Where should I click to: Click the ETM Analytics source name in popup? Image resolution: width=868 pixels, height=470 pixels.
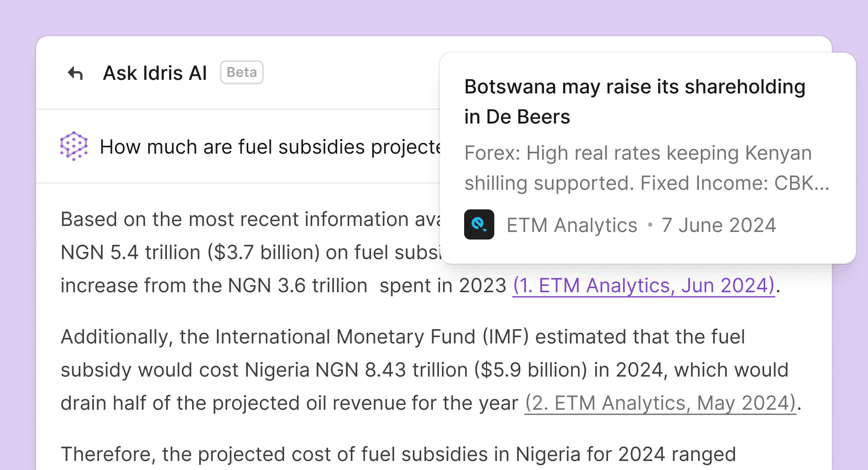572,225
